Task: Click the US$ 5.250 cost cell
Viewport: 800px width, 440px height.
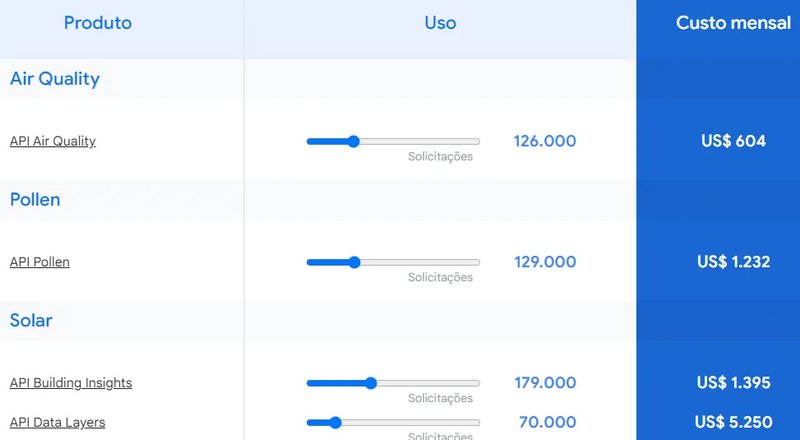Action: click(733, 422)
